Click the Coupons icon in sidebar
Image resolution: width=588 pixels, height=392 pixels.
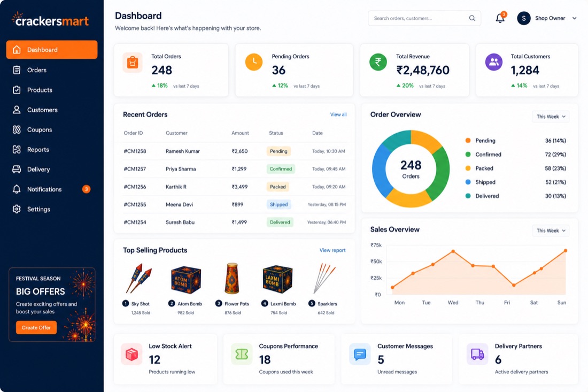(17, 129)
